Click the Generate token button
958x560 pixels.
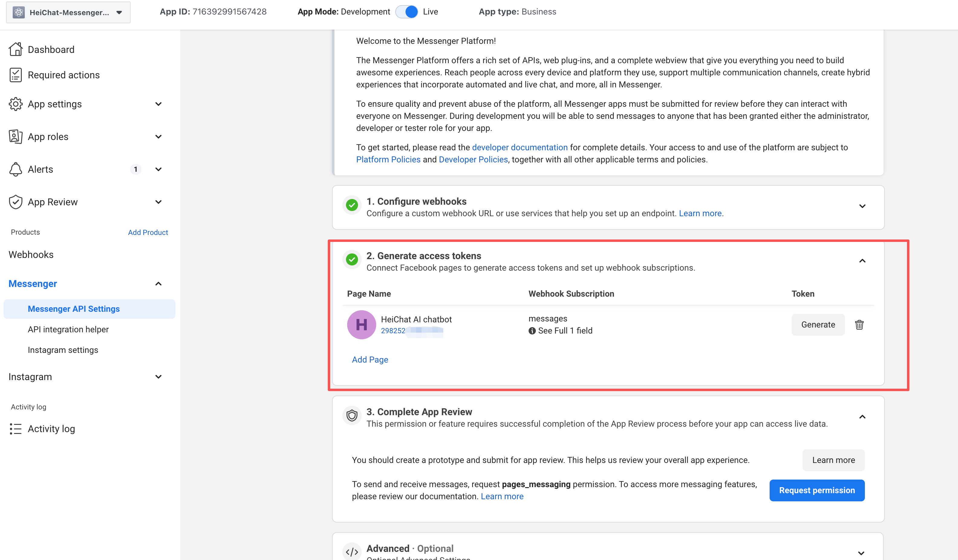[818, 325]
